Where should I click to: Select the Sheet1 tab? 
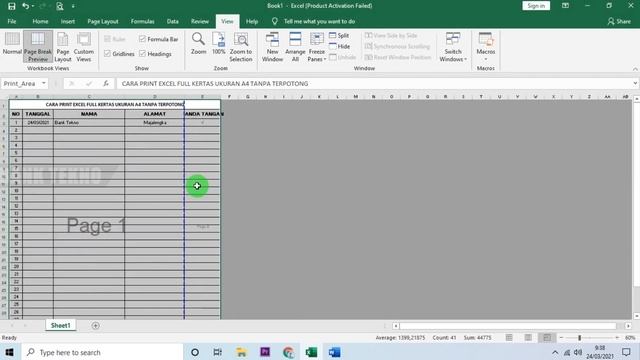[x=60, y=325]
